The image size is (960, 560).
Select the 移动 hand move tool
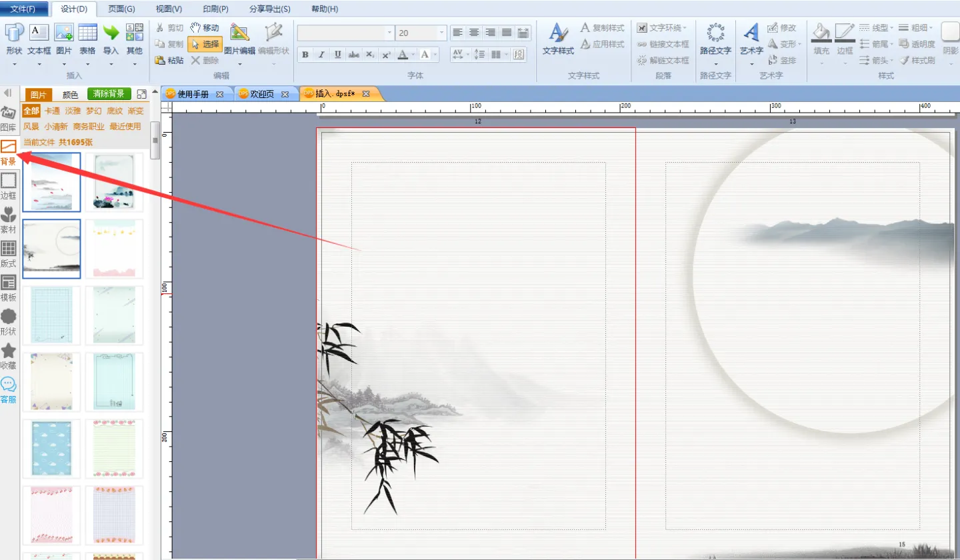point(204,28)
